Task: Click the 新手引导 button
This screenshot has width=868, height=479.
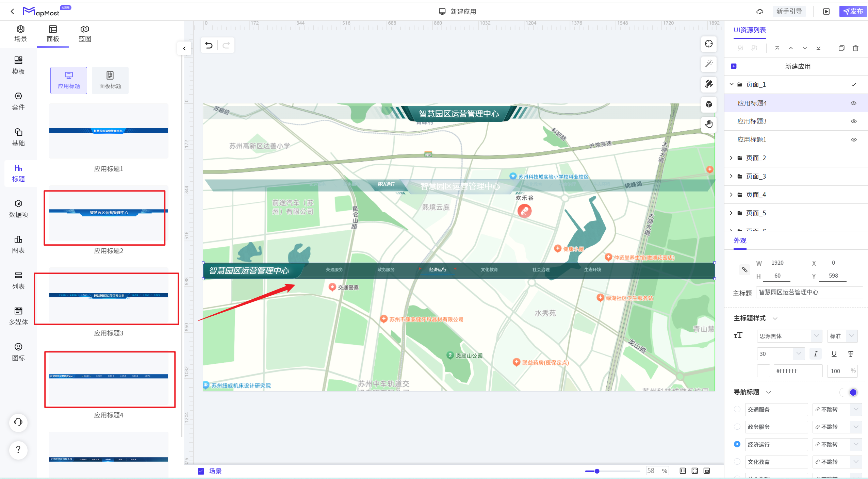Action: (x=789, y=12)
